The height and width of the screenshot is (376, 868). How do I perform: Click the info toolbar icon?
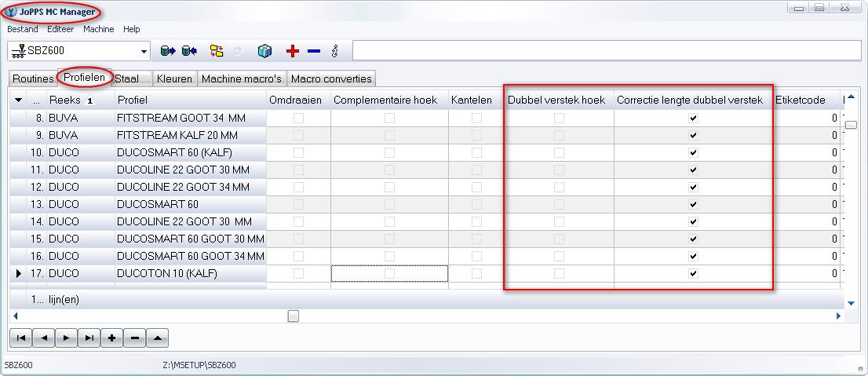(334, 52)
